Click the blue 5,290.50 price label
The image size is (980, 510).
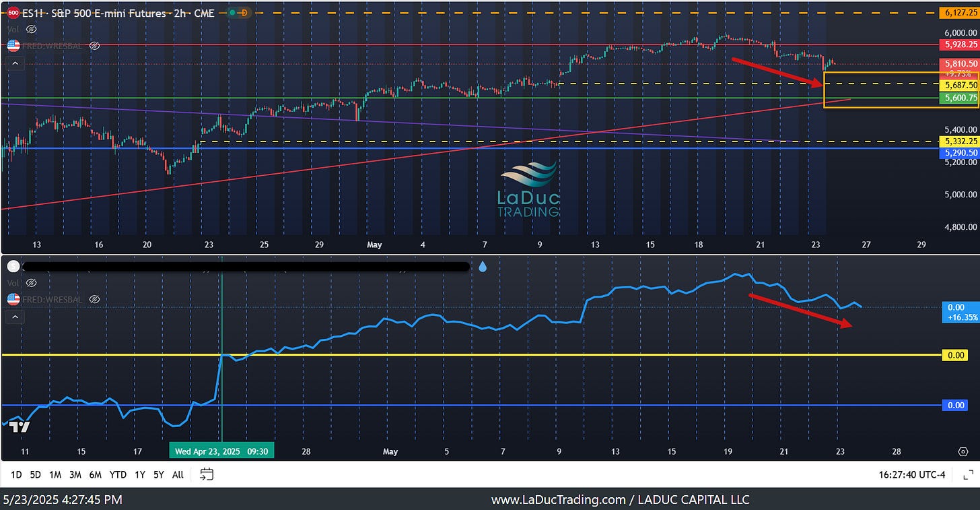[x=958, y=153]
